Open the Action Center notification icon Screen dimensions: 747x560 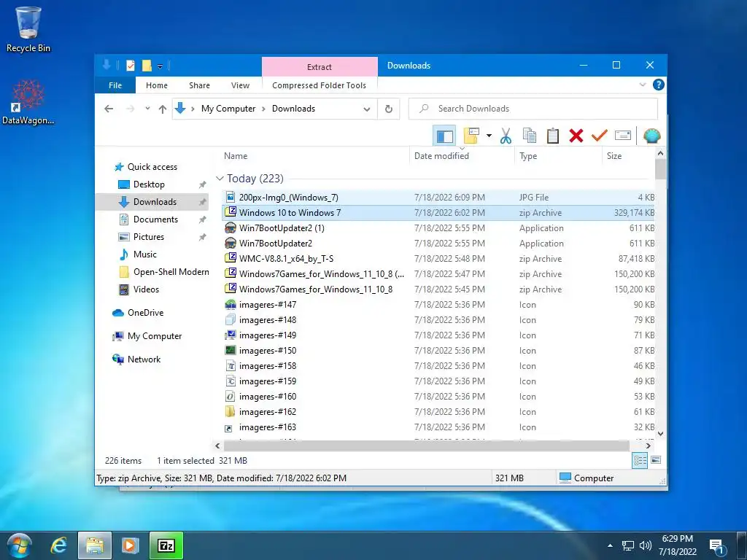click(x=717, y=545)
